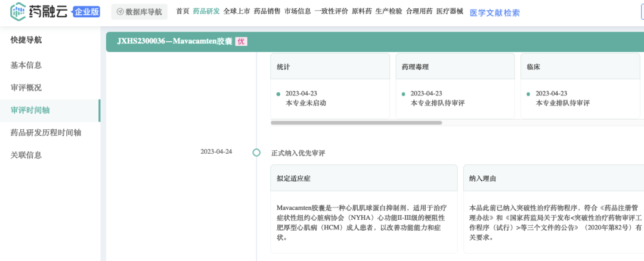Click 2023-04-23 date in 统计 card
Image resolution: width=644 pixels, height=261 pixels.
click(301, 94)
